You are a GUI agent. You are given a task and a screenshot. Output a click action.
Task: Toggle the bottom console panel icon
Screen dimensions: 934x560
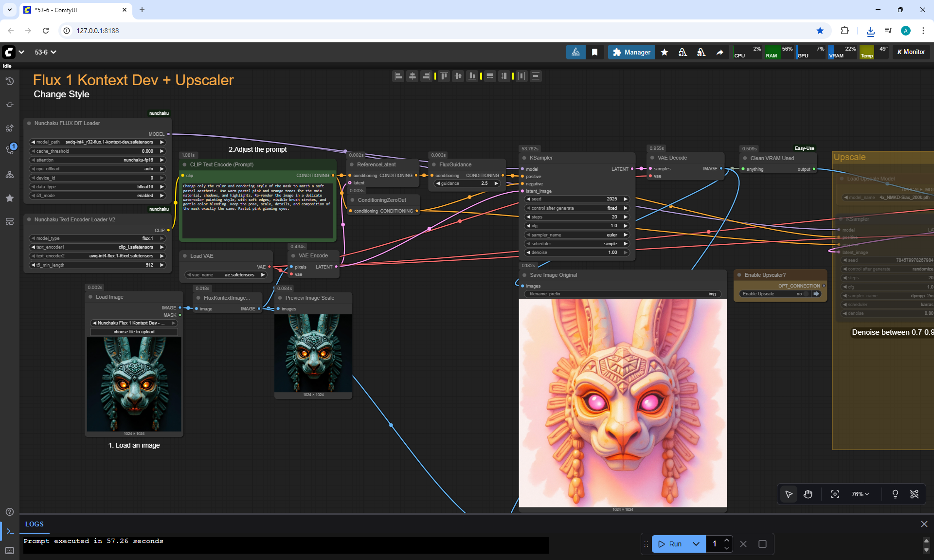(x=10, y=531)
